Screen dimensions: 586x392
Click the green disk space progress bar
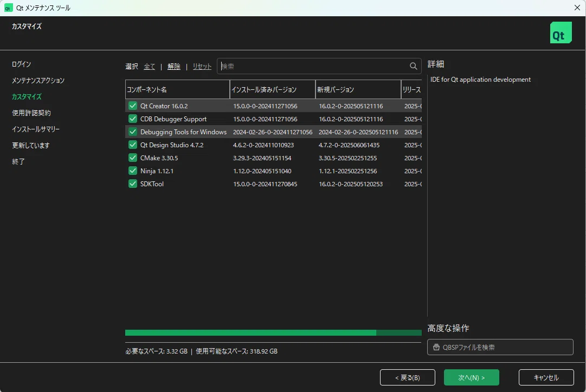coord(273,332)
